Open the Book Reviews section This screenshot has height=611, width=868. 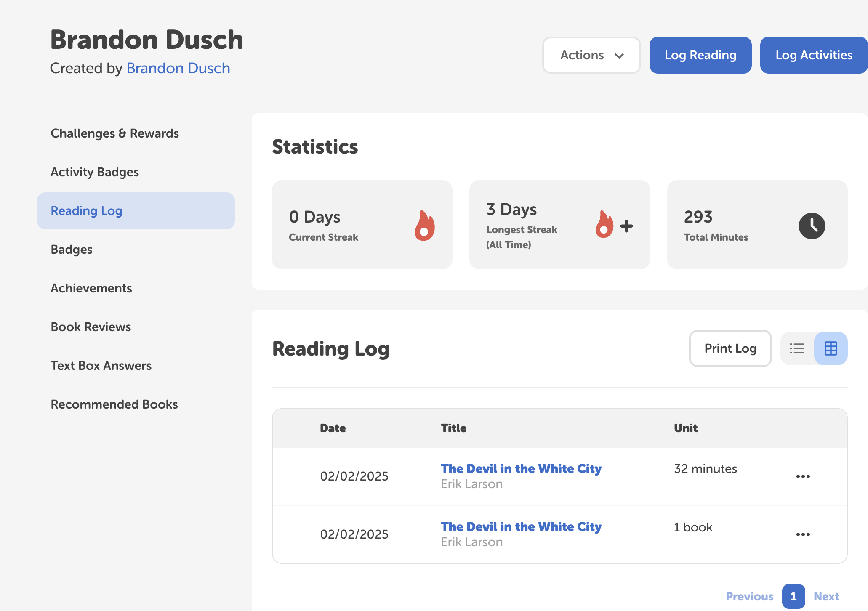pyautogui.click(x=91, y=327)
